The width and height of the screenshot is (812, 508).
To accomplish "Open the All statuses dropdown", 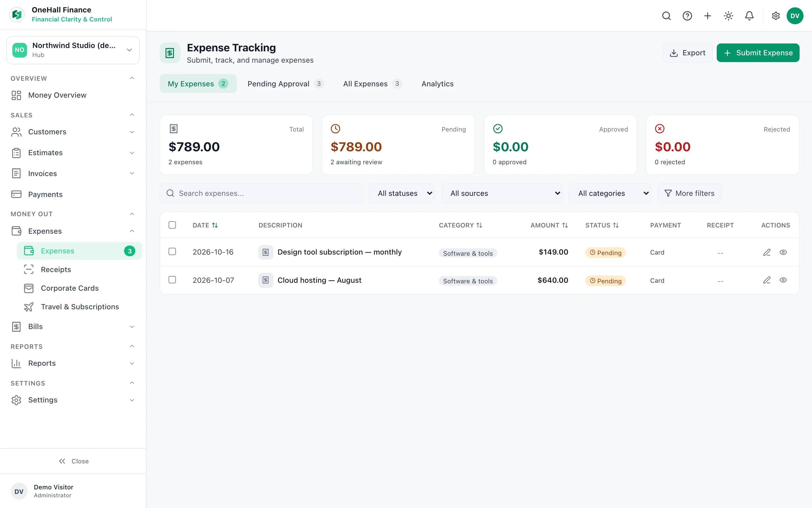I will [x=402, y=193].
